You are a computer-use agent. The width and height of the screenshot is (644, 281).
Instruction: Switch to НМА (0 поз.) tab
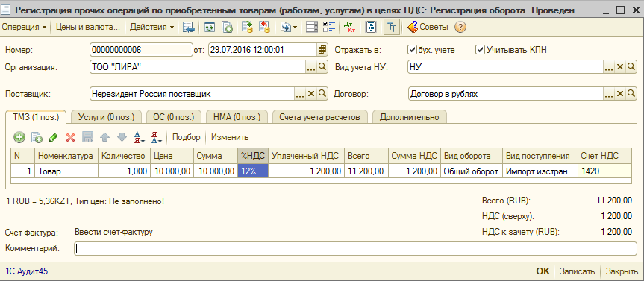pyautogui.click(x=237, y=117)
